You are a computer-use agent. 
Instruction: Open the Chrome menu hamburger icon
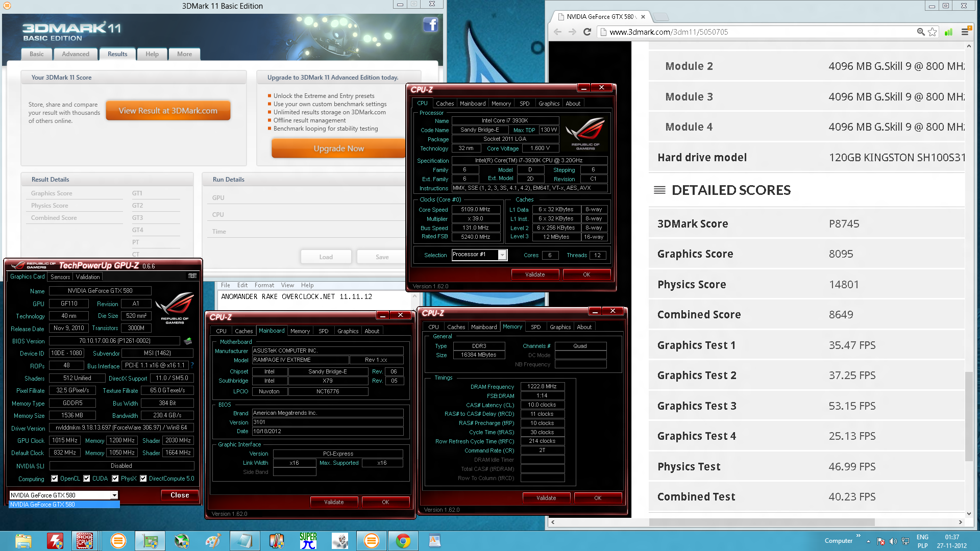coord(965,32)
